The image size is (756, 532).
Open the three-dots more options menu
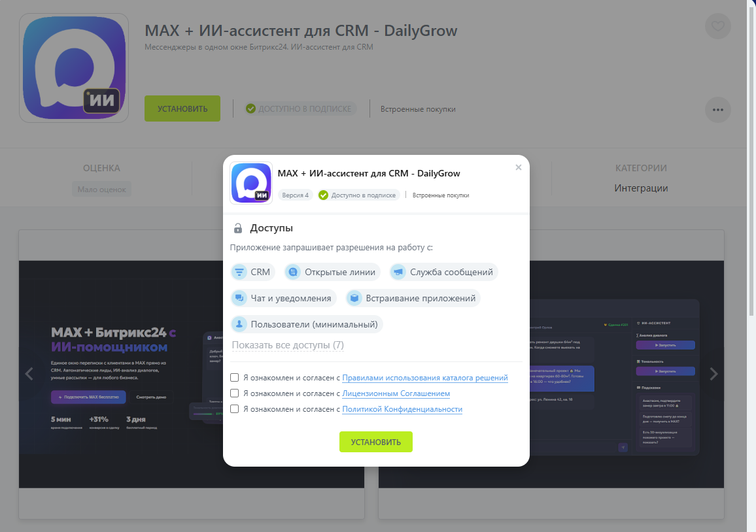[x=717, y=109]
